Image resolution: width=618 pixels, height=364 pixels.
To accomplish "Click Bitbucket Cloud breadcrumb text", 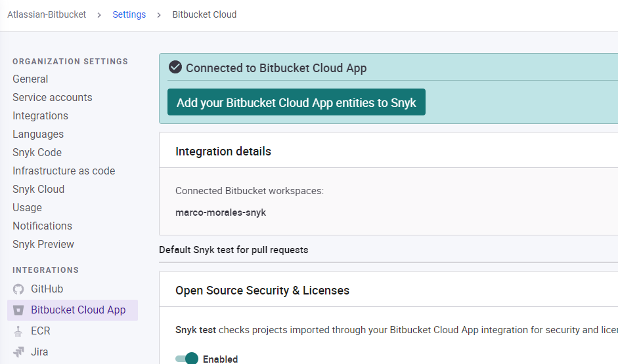I will coord(204,14).
